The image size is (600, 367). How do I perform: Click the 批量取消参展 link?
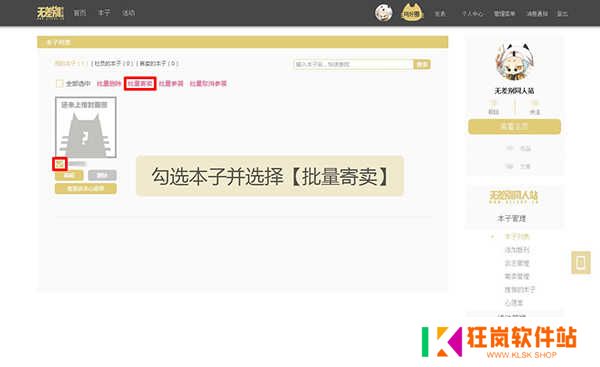pyautogui.click(x=208, y=83)
